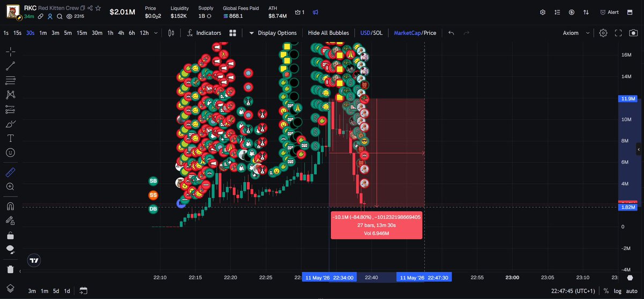Undo the last chart action
The image size is (644, 299).
(451, 33)
